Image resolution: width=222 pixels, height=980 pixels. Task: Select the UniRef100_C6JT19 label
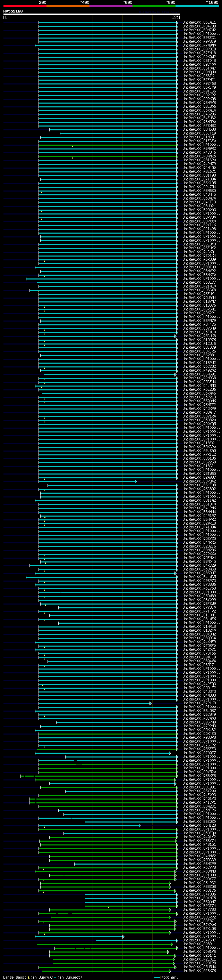[x=199, y=133]
